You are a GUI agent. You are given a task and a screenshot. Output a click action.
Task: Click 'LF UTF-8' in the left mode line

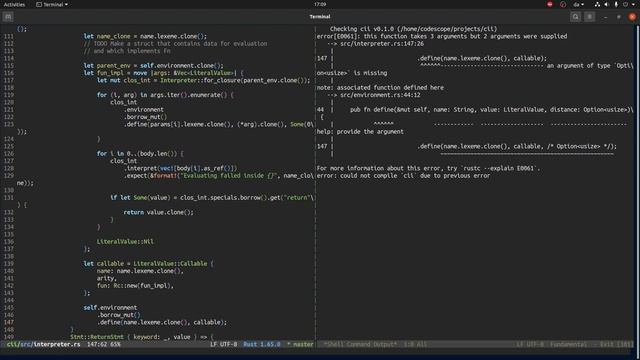click(223, 344)
